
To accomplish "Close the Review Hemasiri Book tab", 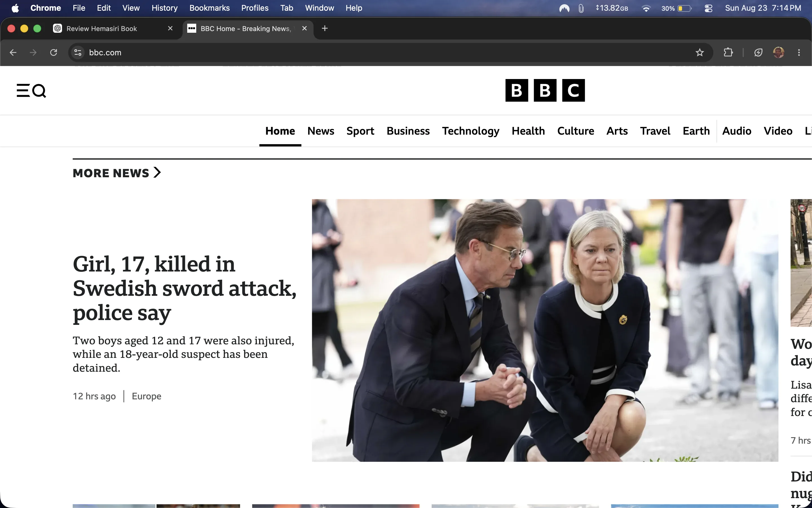I will click(x=170, y=29).
